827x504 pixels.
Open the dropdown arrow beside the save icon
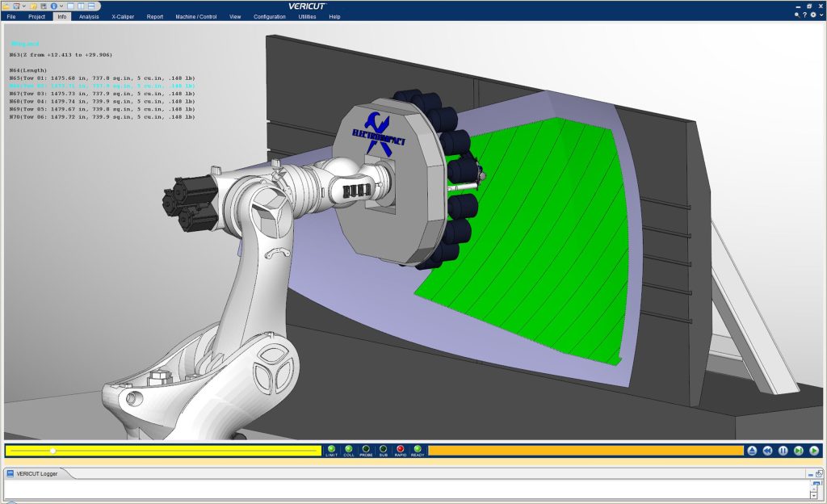pyautogui.click(x=24, y=6)
